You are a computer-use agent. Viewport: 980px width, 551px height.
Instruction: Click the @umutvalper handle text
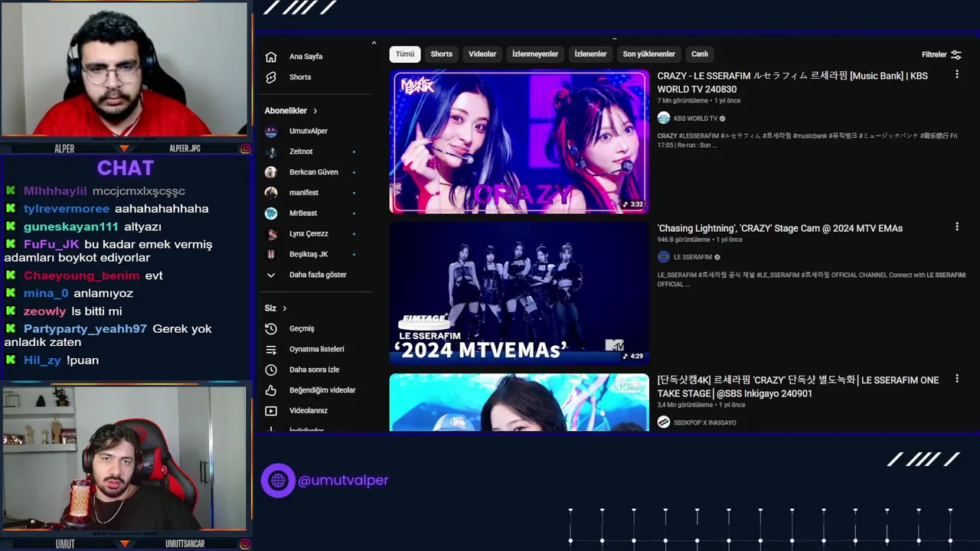(343, 481)
